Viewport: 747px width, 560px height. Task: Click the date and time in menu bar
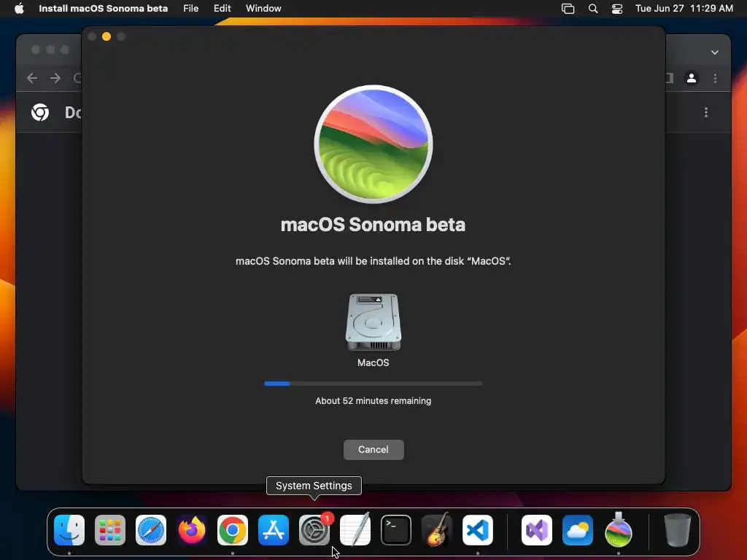pyautogui.click(x=684, y=8)
